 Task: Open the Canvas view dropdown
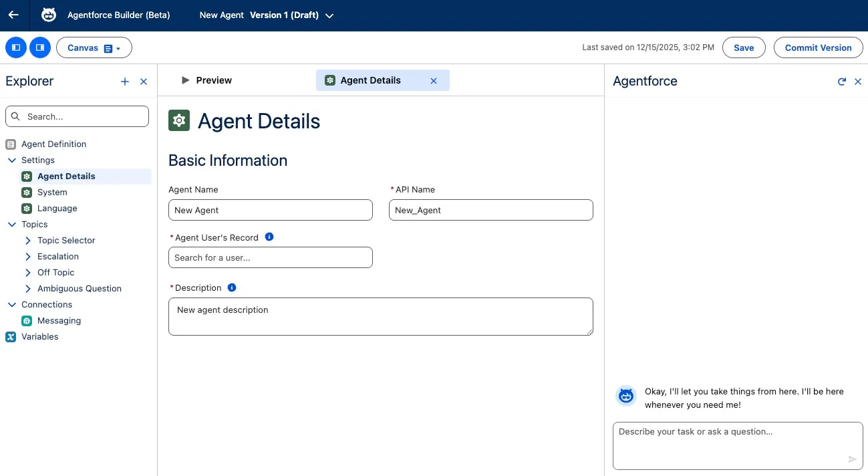tap(94, 48)
